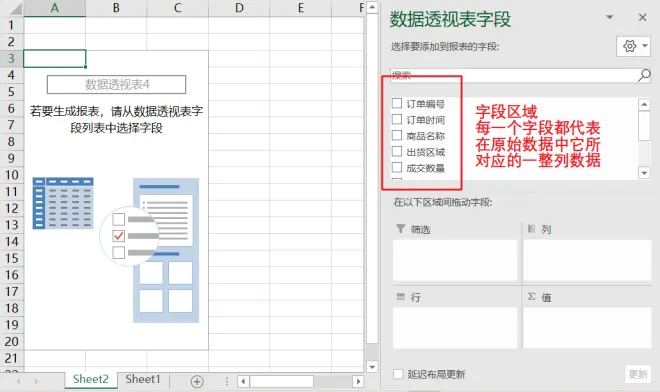The height and width of the screenshot is (392, 660).
Task: Close the 数据透视表字段 pane
Action: pos(642,17)
